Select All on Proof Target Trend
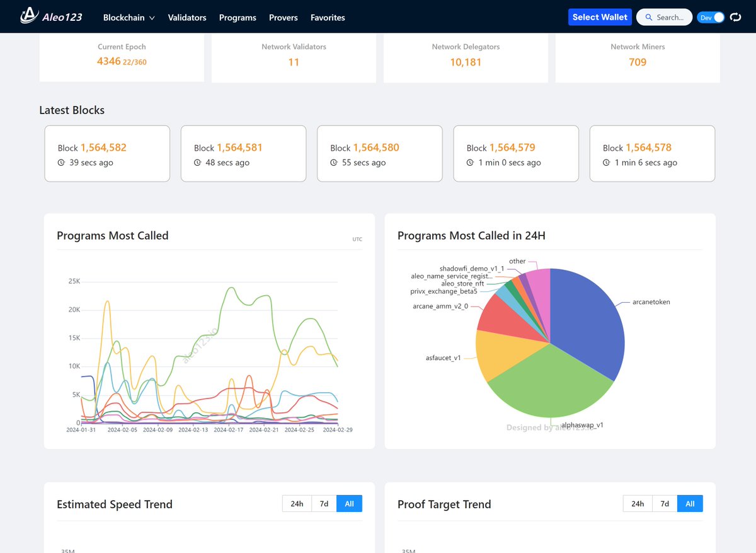The height and width of the screenshot is (553, 756). click(690, 504)
